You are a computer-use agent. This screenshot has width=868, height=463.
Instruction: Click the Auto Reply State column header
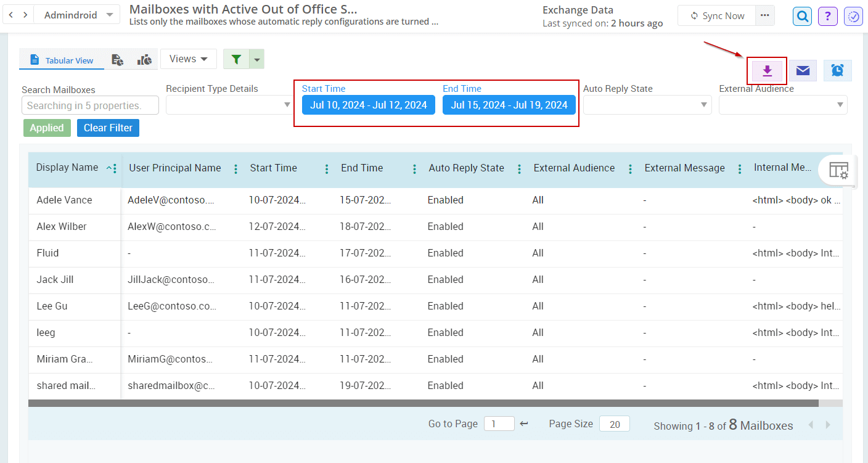[x=467, y=168]
